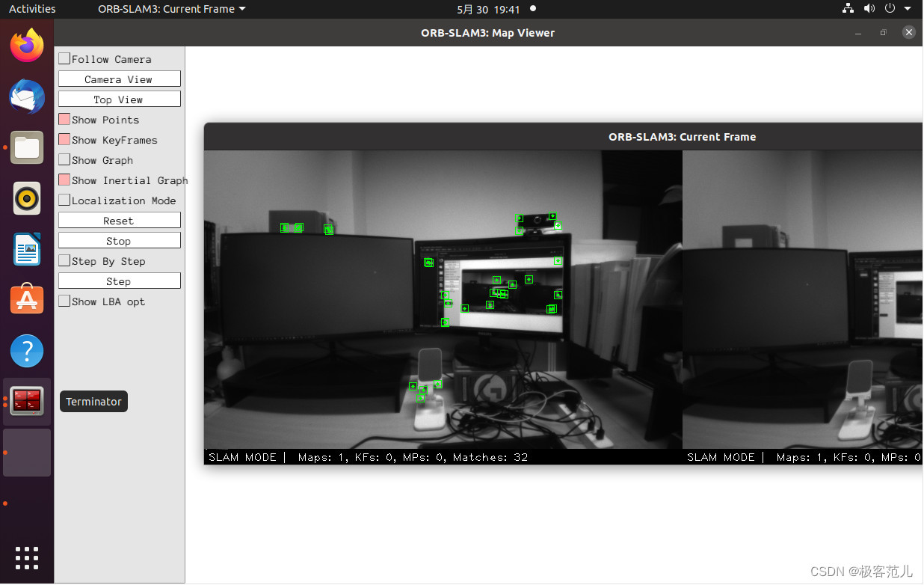
Task: Open the Activities overview
Action: tap(32, 9)
